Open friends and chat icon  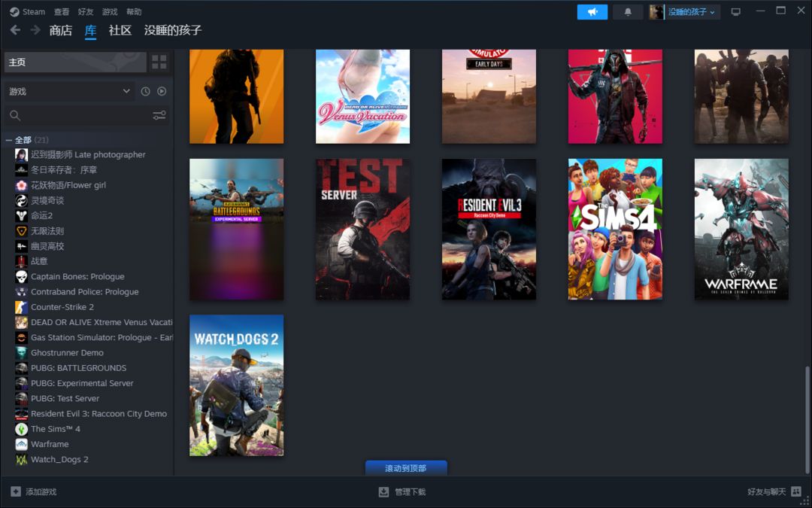pos(796,491)
